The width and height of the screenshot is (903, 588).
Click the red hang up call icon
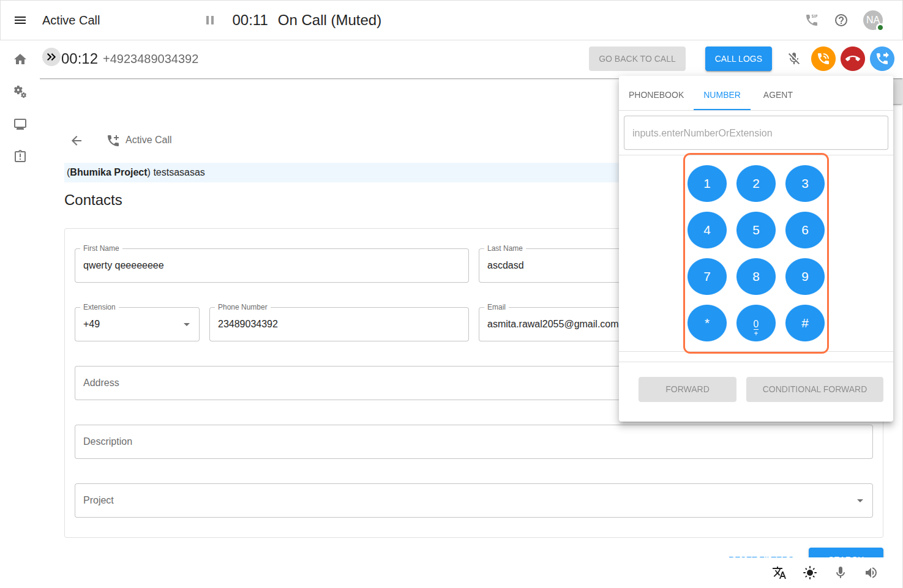[852, 59]
